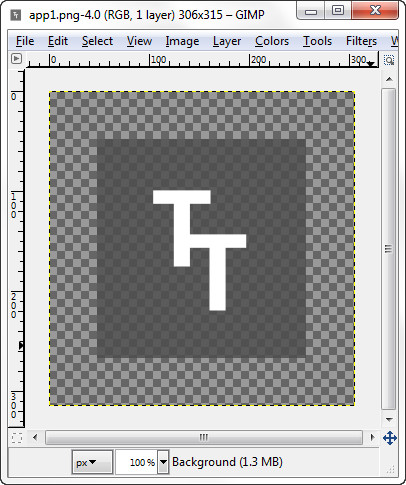
Task: Click the window resize grip in corner
Action: [390, 469]
